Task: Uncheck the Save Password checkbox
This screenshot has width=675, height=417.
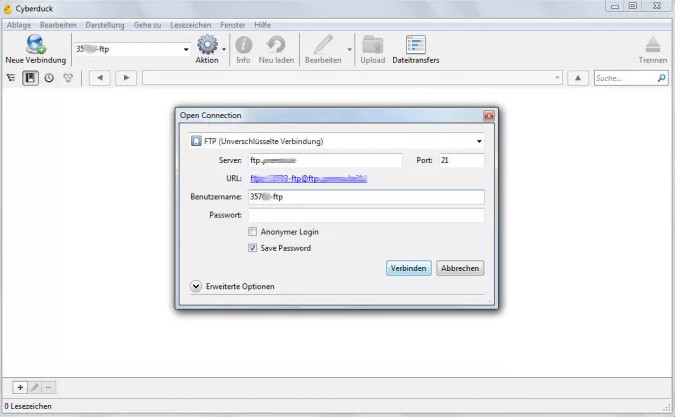Action: tap(252, 248)
